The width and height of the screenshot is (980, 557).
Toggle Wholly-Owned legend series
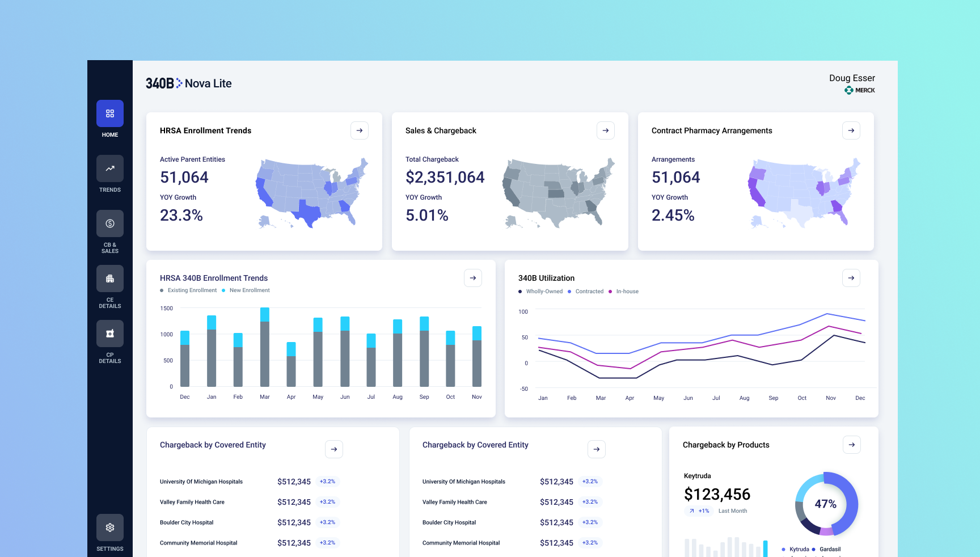click(x=540, y=292)
